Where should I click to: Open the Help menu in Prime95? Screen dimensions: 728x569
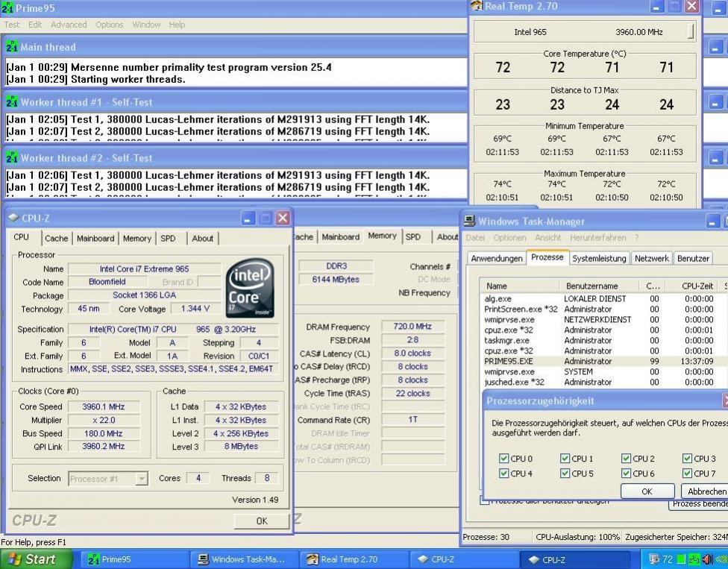pos(177,25)
